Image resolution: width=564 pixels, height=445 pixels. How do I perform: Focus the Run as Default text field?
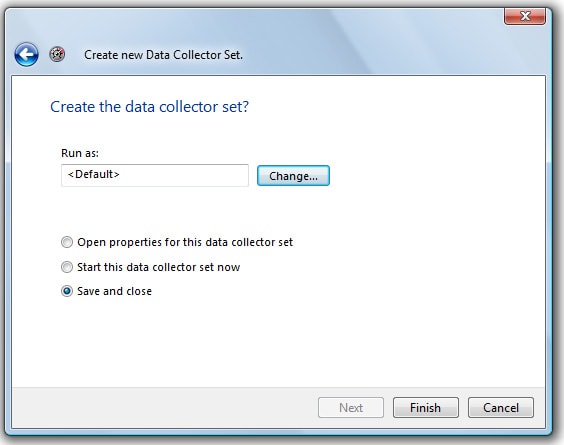point(155,175)
